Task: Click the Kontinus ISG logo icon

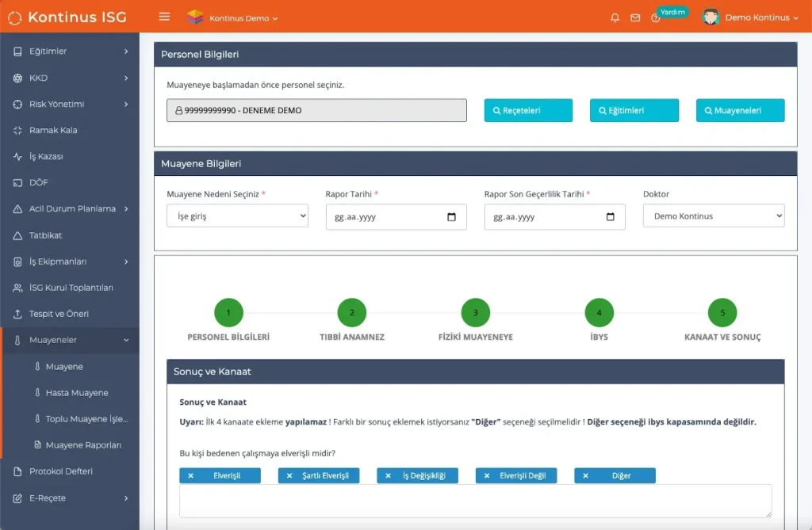Action: [x=15, y=18]
